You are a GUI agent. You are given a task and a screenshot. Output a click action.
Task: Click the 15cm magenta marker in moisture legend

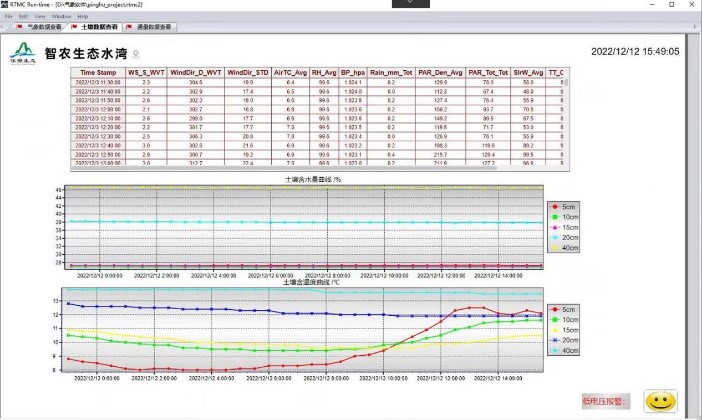555,227
